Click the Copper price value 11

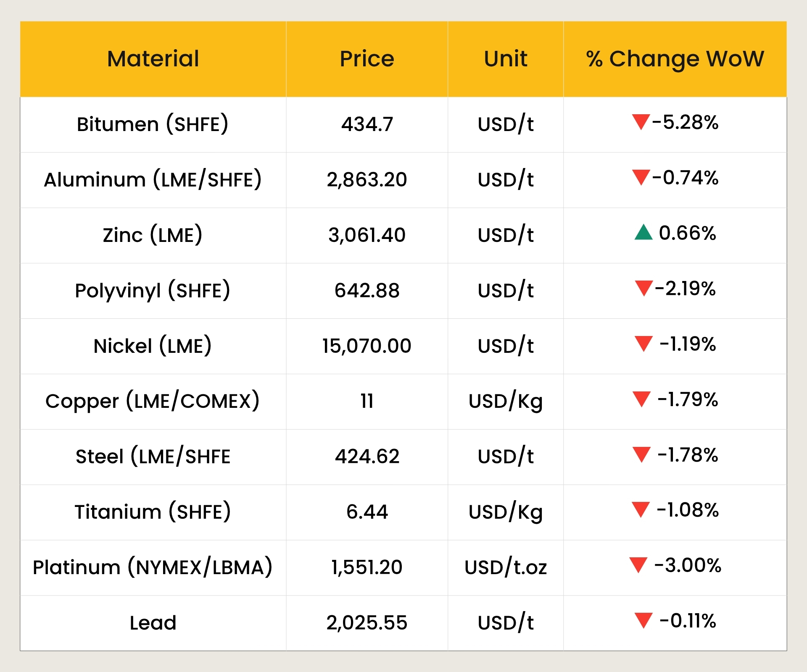point(367,401)
